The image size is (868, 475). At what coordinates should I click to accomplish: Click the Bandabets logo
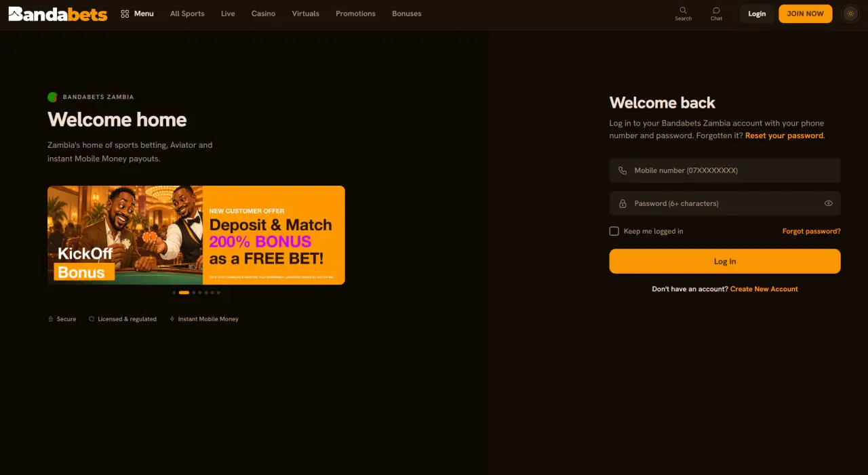click(58, 14)
